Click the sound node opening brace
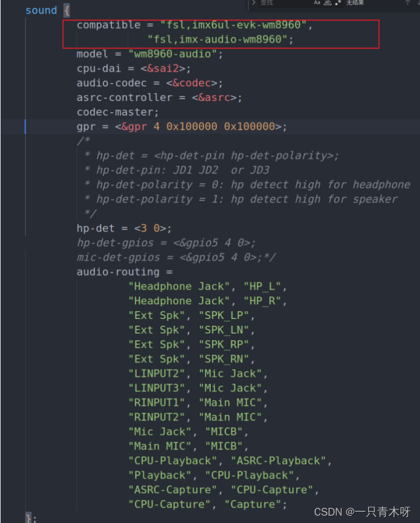 coord(67,10)
